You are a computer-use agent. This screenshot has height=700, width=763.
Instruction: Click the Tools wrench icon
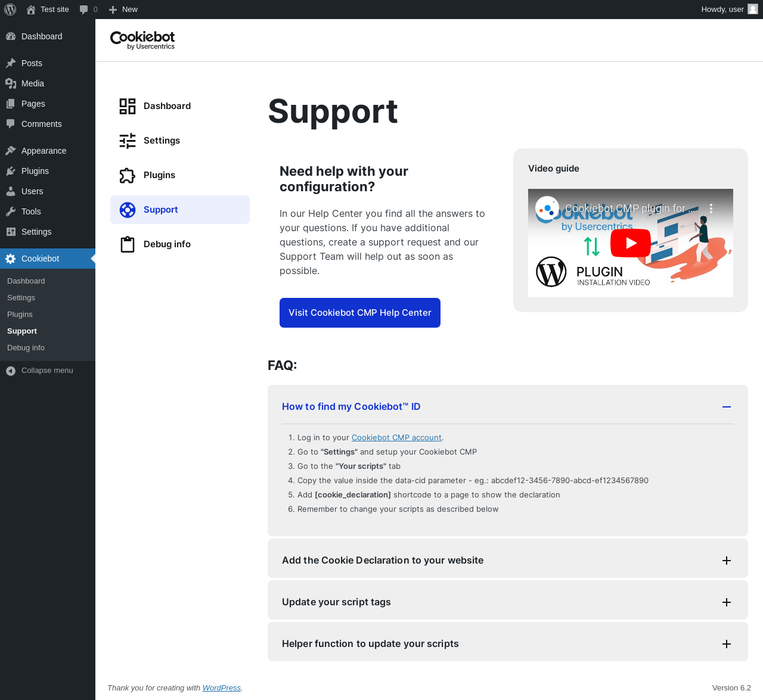tap(11, 211)
